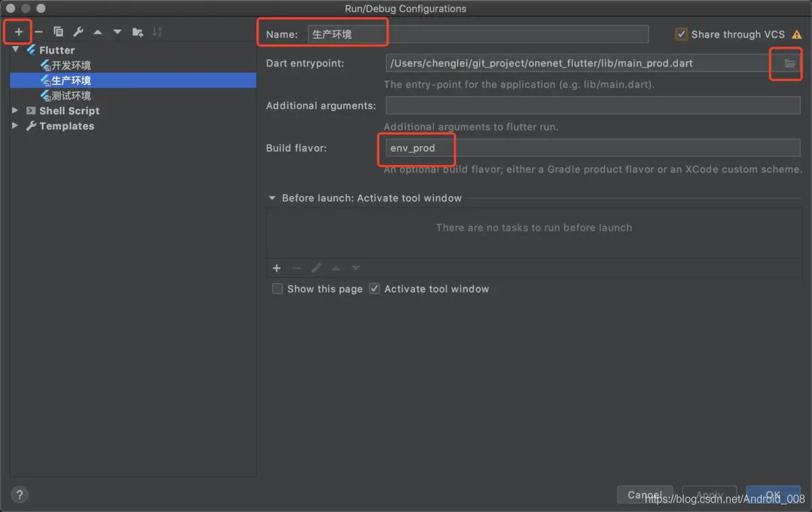Collapse the Flutter tree node
The height and width of the screenshot is (512, 812).
16,50
